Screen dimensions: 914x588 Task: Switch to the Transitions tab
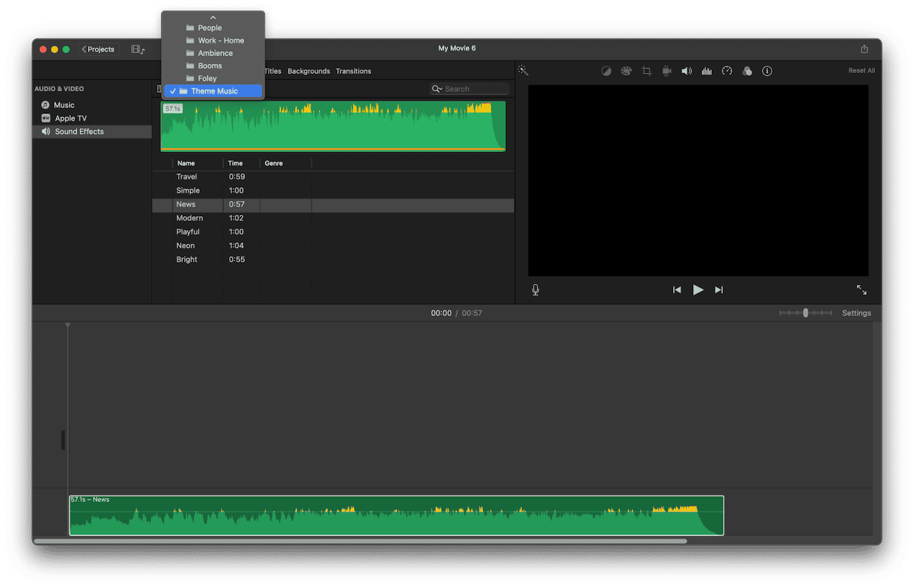[353, 71]
